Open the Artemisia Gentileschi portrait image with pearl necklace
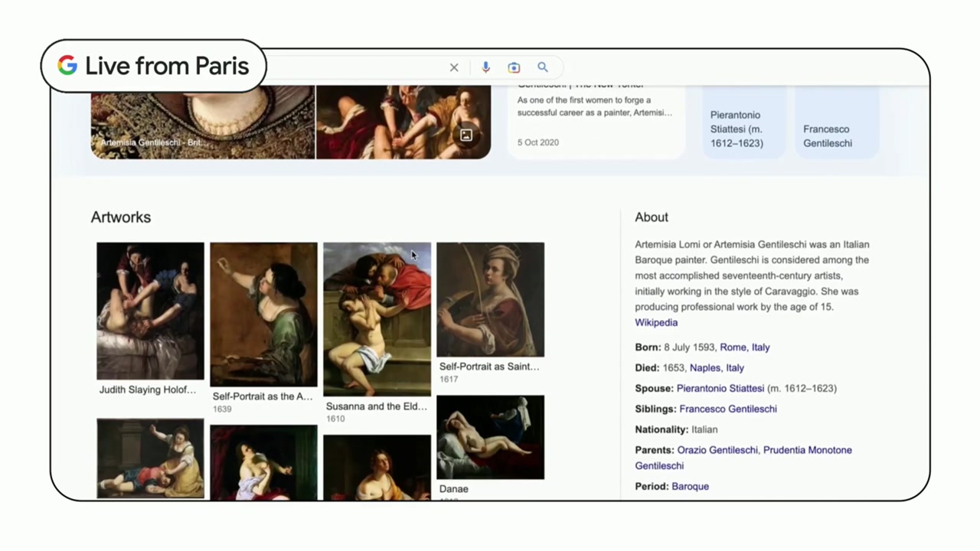The image size is (980, 551). (x=203, y=122)
